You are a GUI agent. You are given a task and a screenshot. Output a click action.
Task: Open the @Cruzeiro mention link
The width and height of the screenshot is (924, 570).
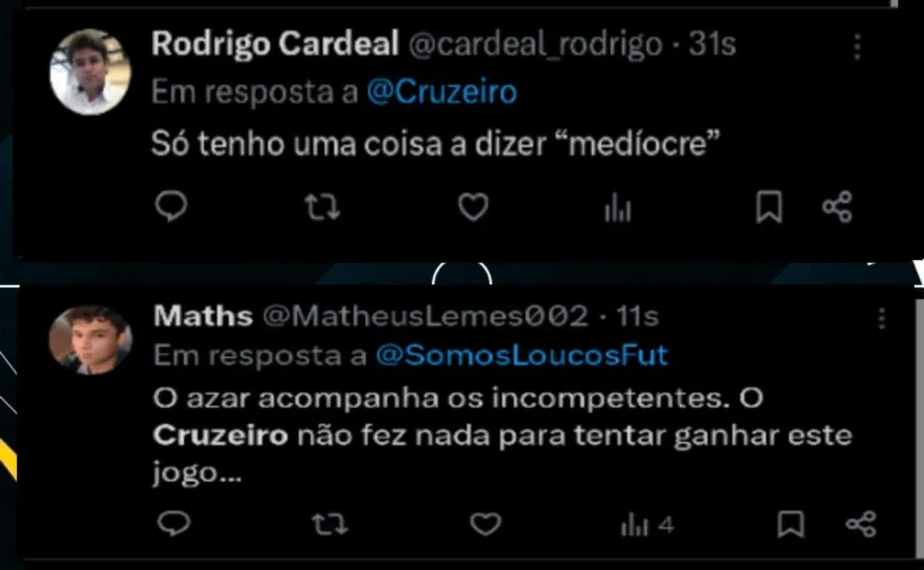(442, 93)
